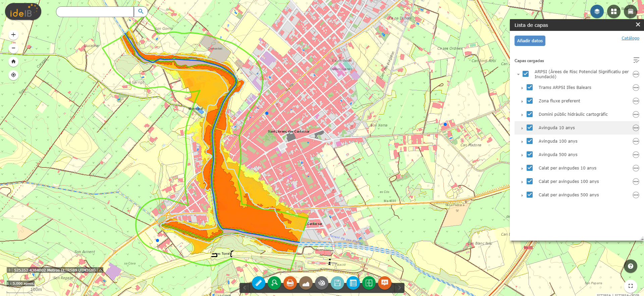Expand the Trams ARPSI Illes Balears layer

522,88
